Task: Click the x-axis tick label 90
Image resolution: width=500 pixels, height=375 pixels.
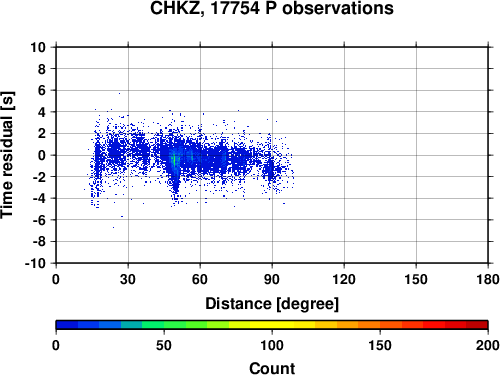Action: click(272, 279)
